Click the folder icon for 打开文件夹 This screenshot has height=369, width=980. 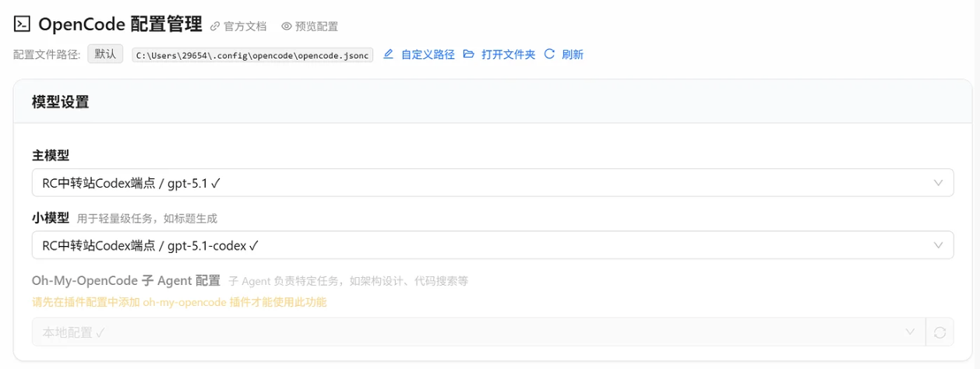click(x=468, y=54)
